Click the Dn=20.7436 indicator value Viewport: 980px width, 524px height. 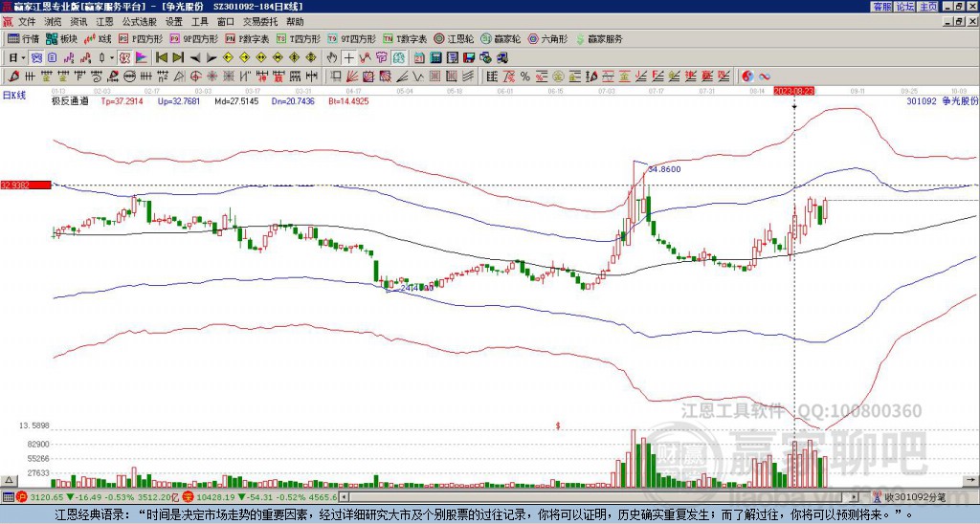293,100
